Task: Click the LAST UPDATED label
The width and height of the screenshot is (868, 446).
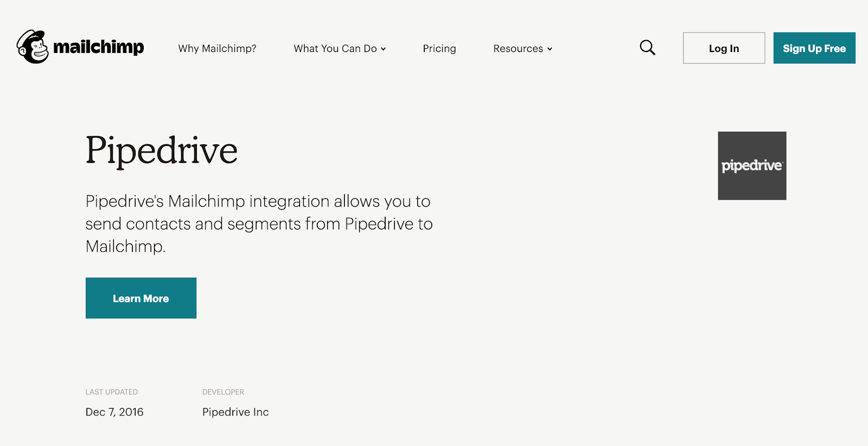Action: [112, 392]
